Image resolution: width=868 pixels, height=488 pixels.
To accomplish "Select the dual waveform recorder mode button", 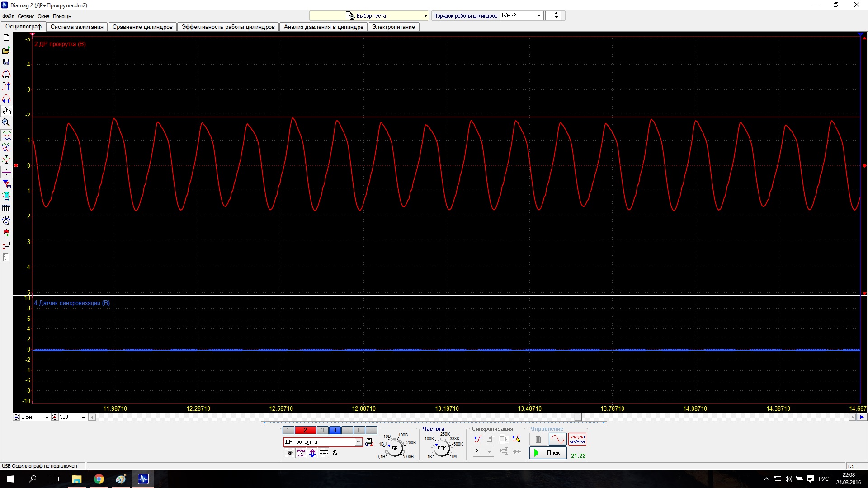I will 577,439.
